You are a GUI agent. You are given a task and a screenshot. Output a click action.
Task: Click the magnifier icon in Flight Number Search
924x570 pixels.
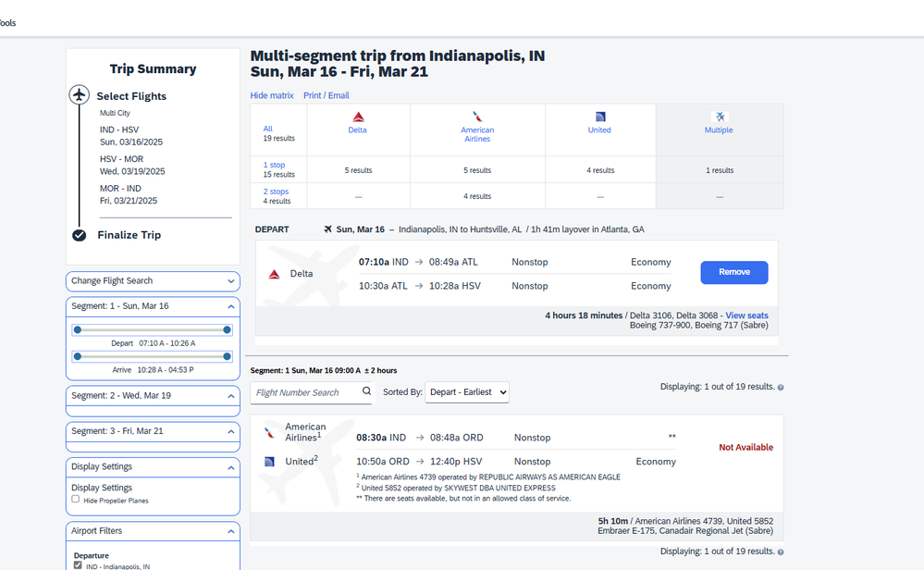point(366,390)
